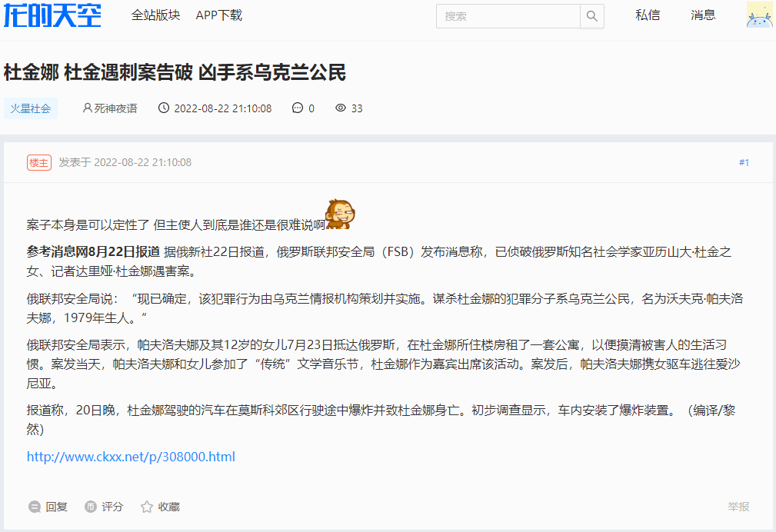Click the clock icon by post time
This screenshot has height=532, width=776.
(163, 108)
